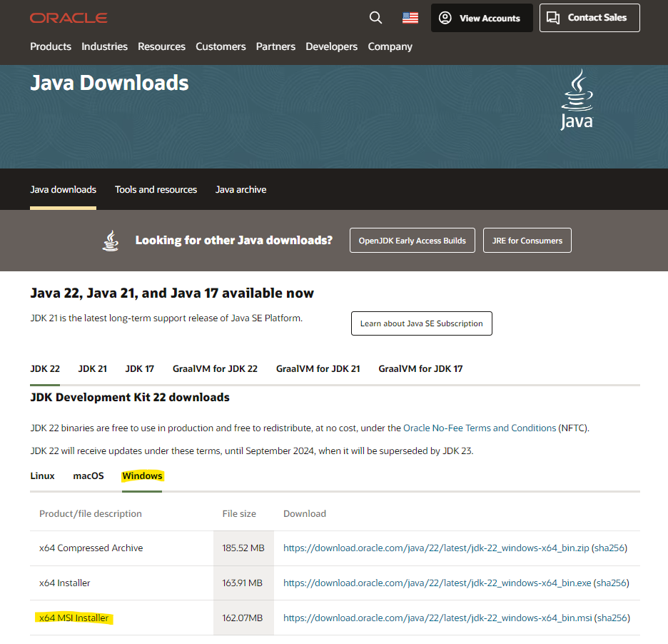Open the search magnifier icon
The height and width of the screenshot is (644, 668).
click(375, 17)
